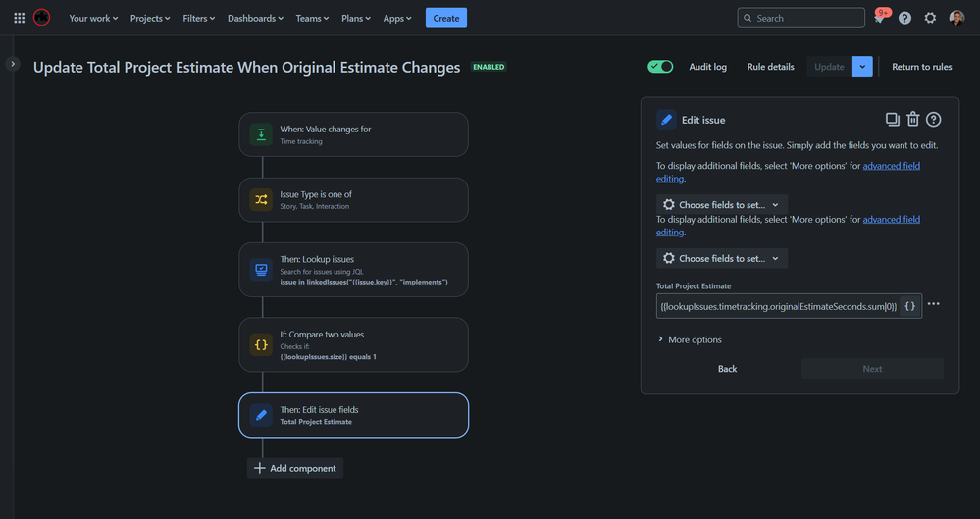980x519 pixels.
Task: Open the Audit log
Action: 707,67
